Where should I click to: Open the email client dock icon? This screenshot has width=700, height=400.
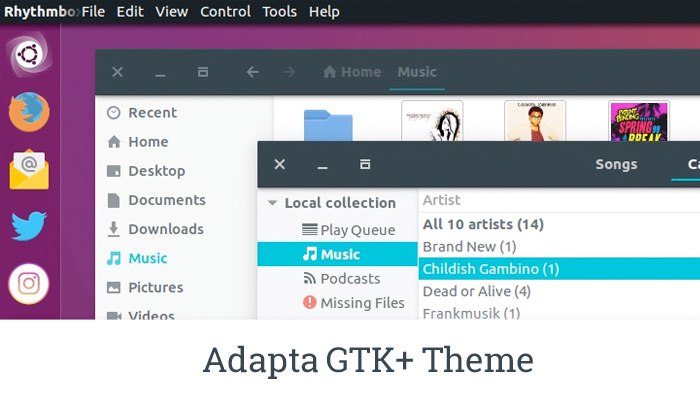point(29,169)
